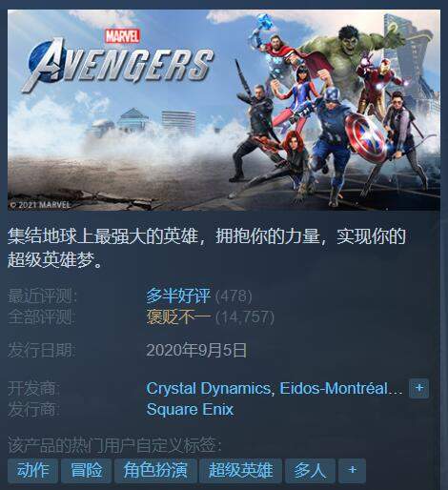Click the release date 2020年9月5日
The width and height of the screenshot is (448, 490).
click(x=196, y=350)
